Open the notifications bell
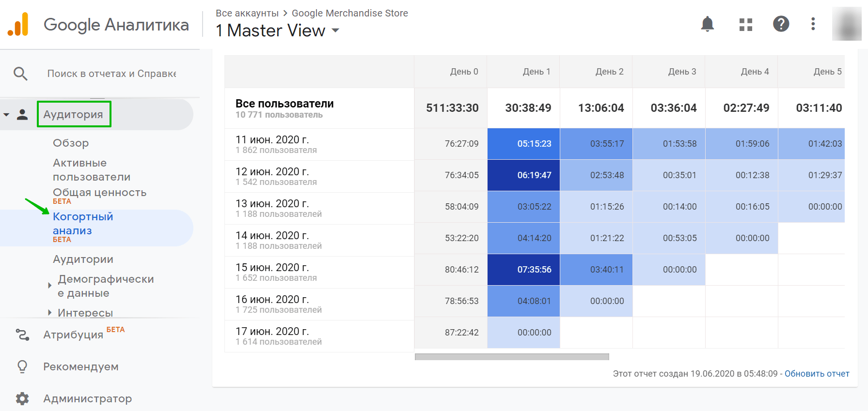868x411 pixels. [707, 24]
